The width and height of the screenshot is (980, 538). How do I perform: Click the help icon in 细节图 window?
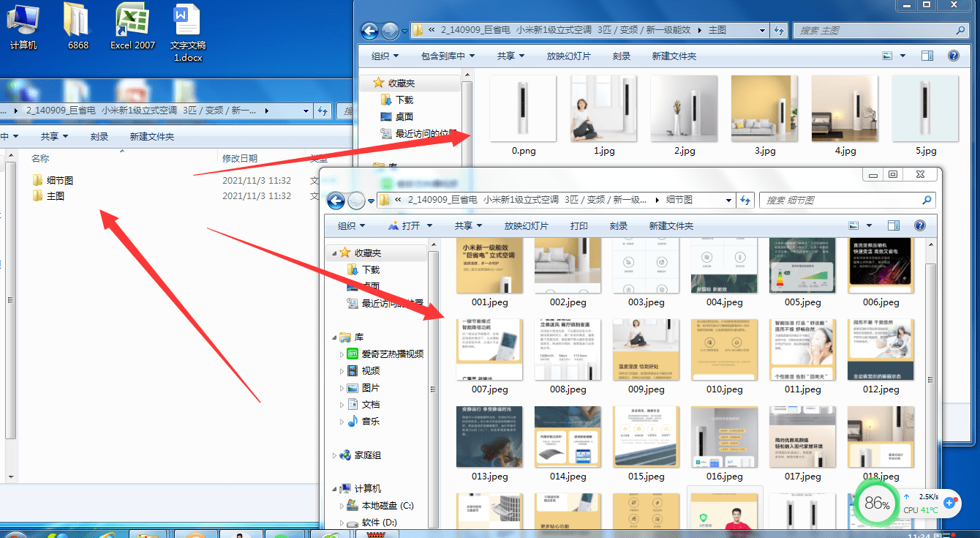(x=920, y=226)
